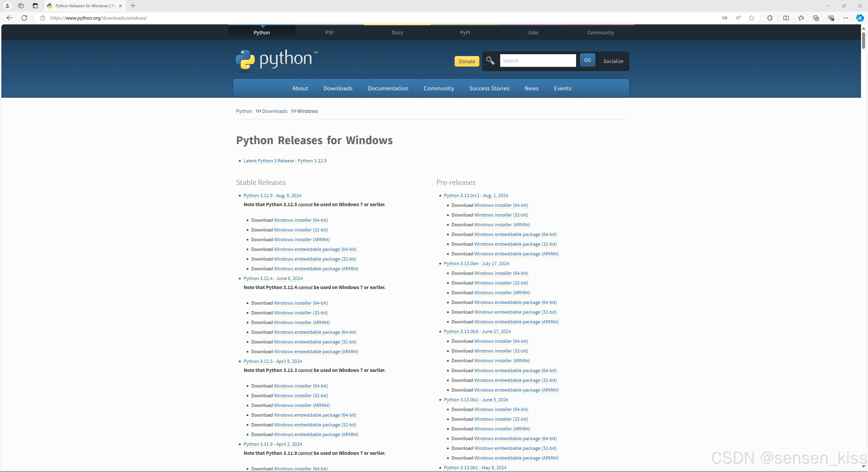Viewport: 868px width, 472px height.
Task: Open the profile avatar icon
Action: click(x=7, y=6)
